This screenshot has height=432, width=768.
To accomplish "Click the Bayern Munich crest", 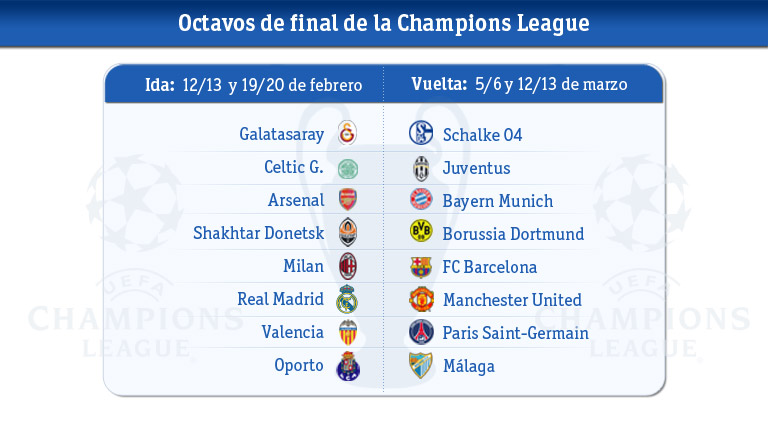I will point(420,200).
